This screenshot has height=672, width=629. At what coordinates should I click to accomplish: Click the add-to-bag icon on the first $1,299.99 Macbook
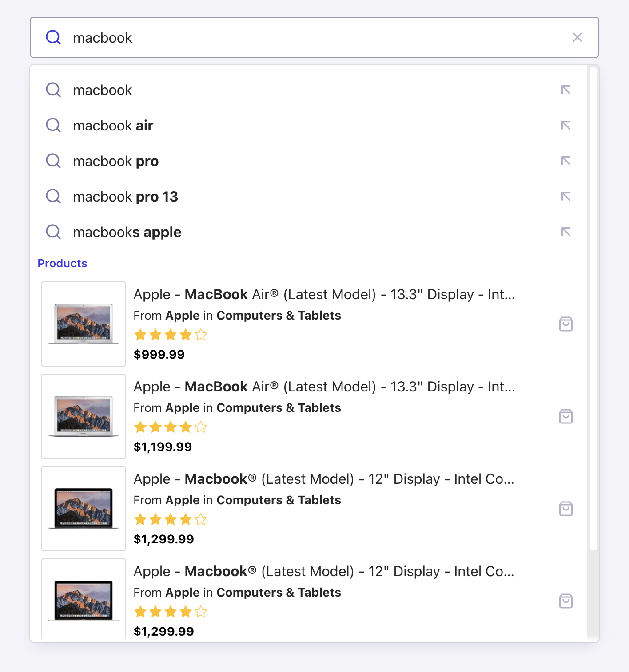point(565,509)
